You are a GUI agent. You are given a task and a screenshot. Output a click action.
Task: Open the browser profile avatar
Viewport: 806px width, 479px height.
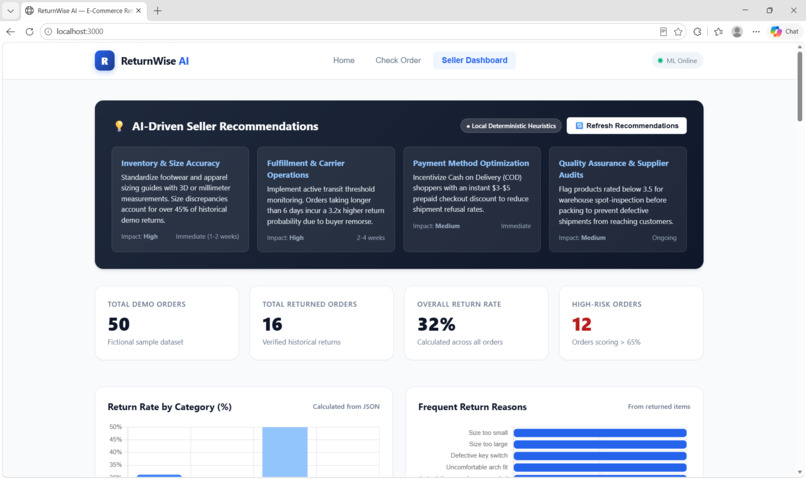coord(737,31)
